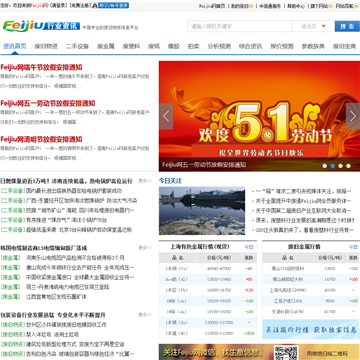Open the 综合资讯 nav tab
The width and height of the screenshot is (360, 360).
(250, 46)
